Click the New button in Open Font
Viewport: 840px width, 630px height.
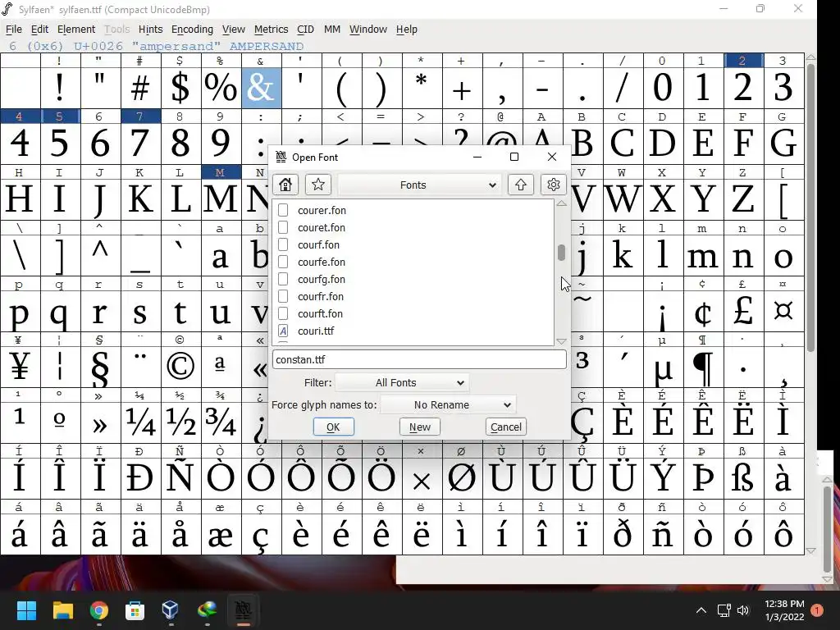(x=419, y=427)
